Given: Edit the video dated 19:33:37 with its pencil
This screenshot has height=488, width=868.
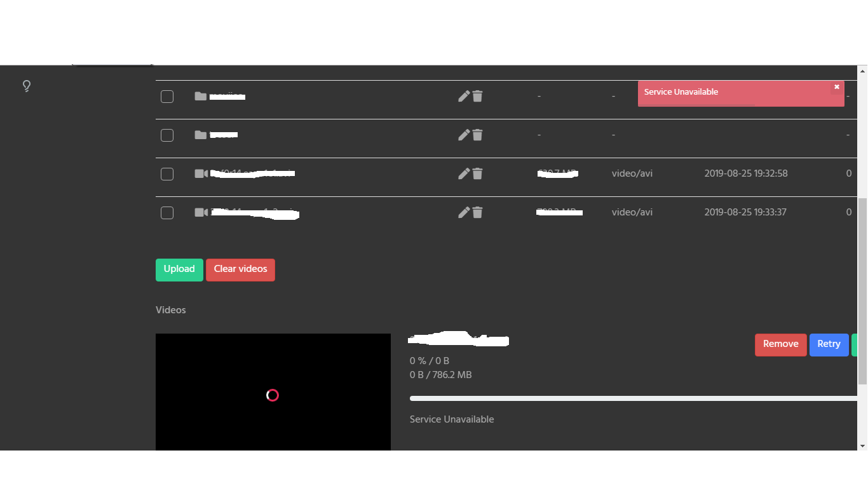Looking at the screenshot, I should pos(464,212).
